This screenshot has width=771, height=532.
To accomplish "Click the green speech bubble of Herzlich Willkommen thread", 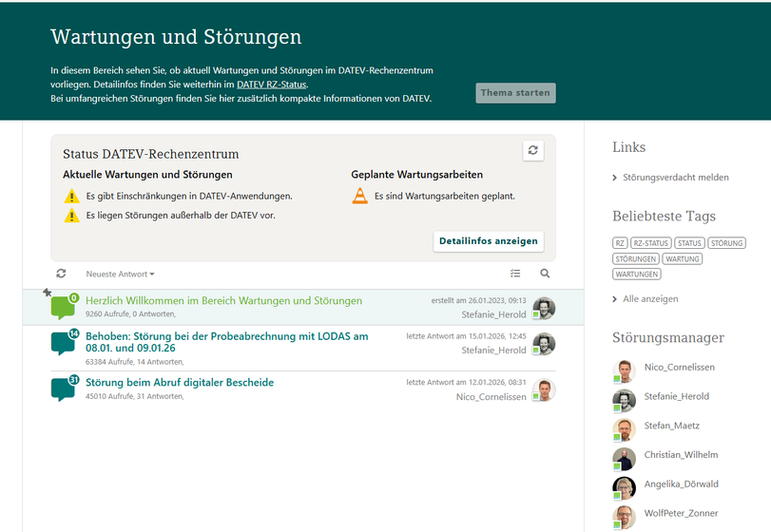I will point(63,308).
